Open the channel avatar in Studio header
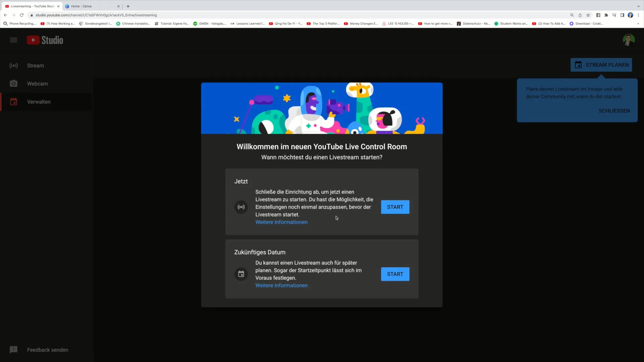Viewport: 644px width, 362px height. click(629, 40)
